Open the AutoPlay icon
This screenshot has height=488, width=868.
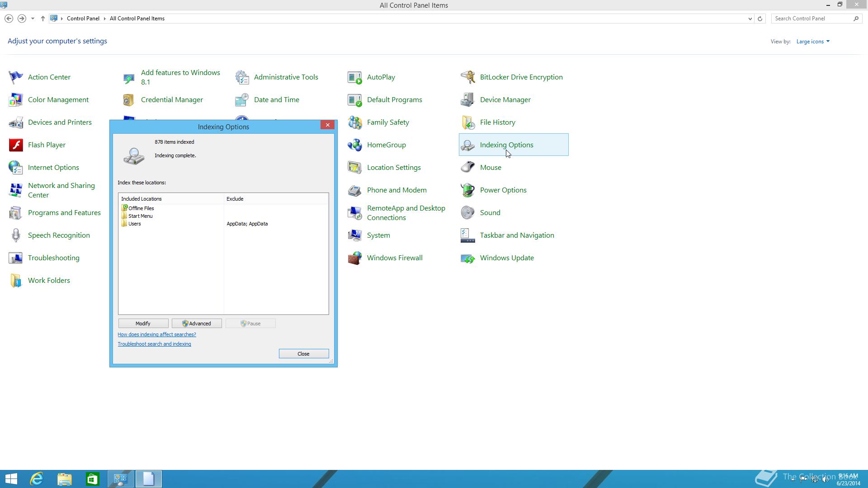point(355,77)
